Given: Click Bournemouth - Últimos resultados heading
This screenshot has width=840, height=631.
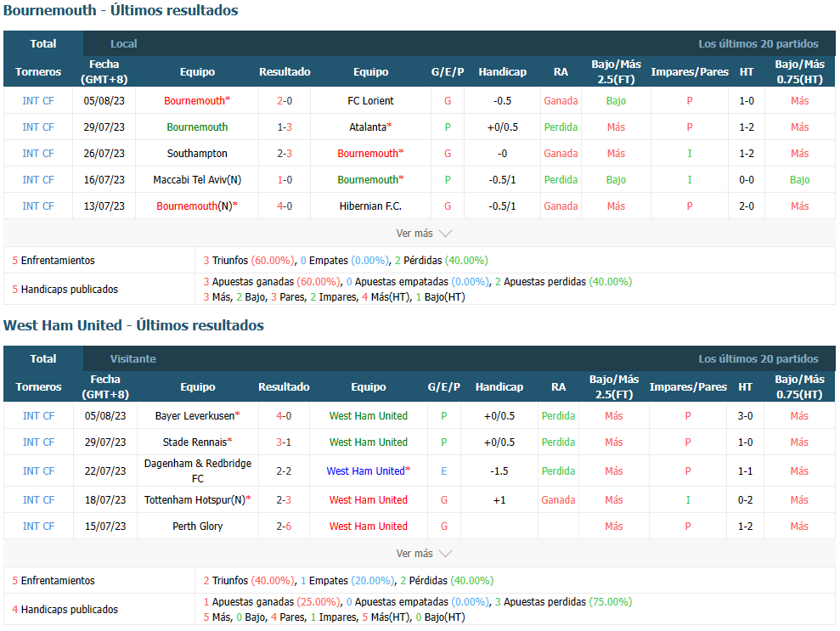Looking at the screenshot, I should 121,10.
